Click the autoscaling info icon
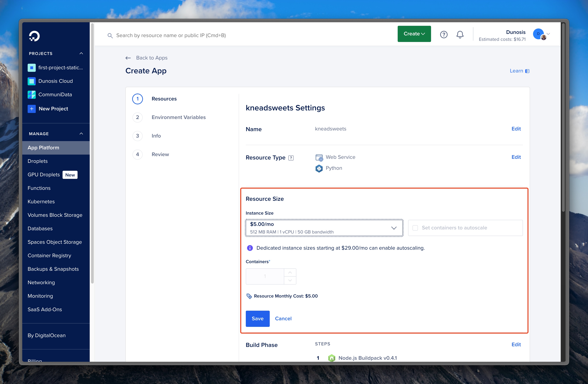Screen dimensions: 588x384 (250, 248)
